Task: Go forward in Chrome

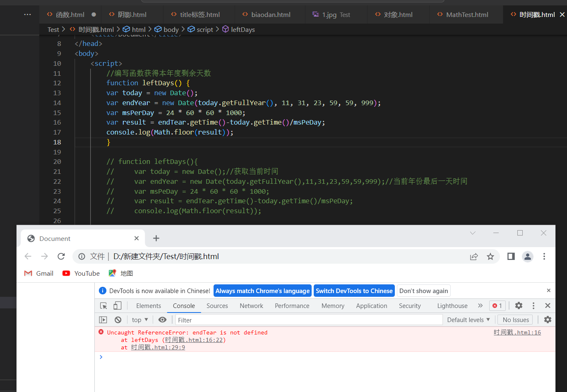Action: (x=45, y=256)
